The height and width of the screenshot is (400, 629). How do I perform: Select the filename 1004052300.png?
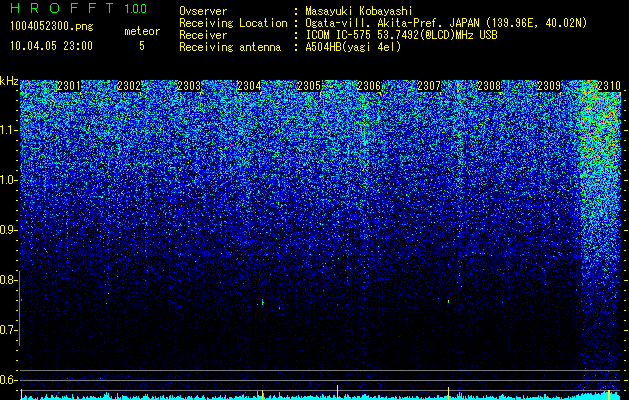pyautogui.click(x=52, y=27)
